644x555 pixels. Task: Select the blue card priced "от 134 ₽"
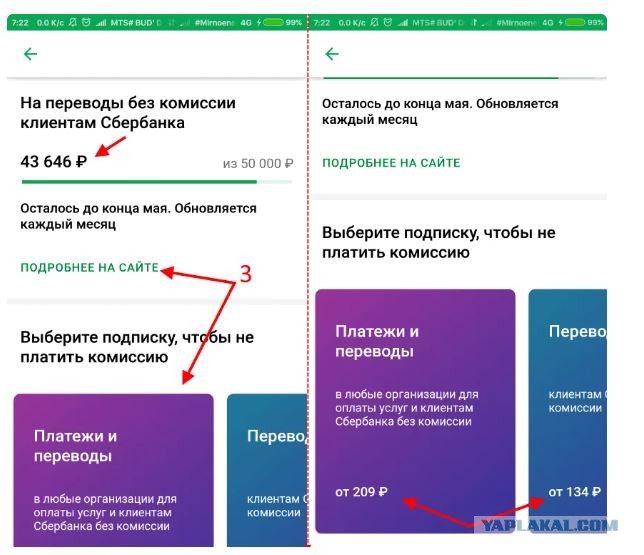coord(568,411)
